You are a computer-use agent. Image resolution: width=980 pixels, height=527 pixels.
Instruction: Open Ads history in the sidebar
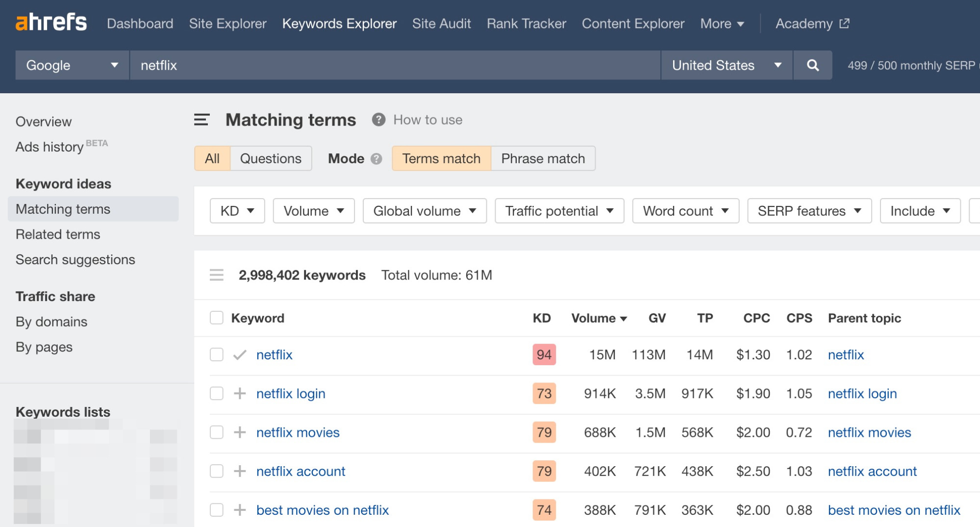tap(50, 147)
